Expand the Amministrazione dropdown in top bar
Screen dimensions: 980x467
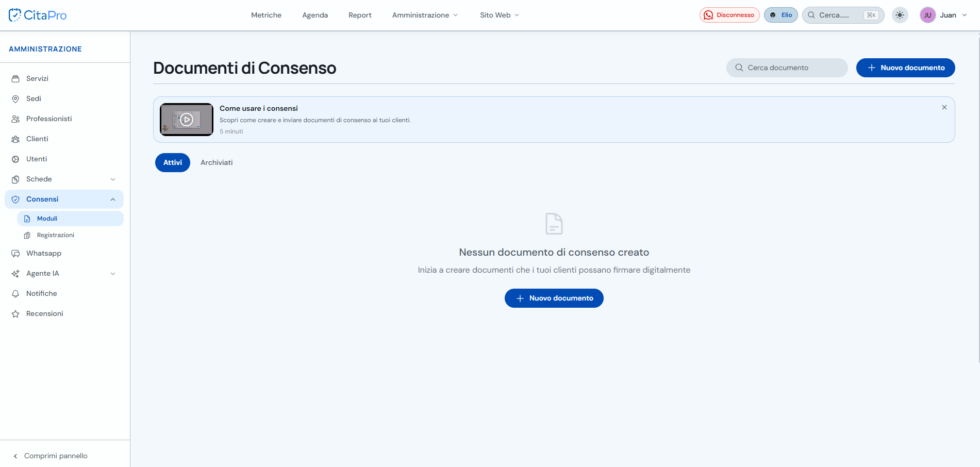[425, 15]
